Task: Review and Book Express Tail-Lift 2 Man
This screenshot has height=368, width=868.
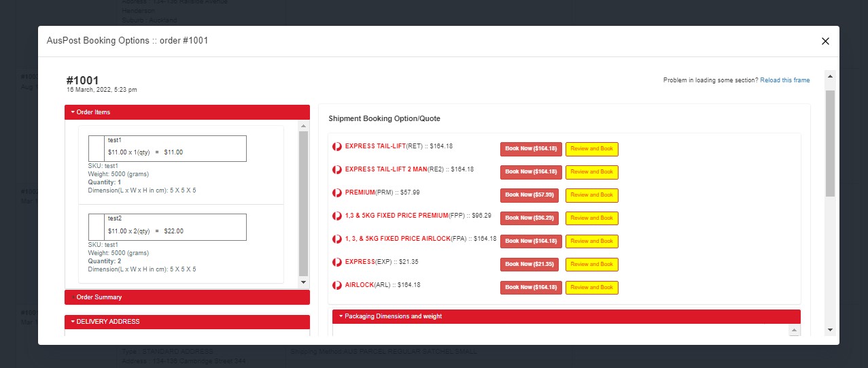Action: tap(592, 172)
